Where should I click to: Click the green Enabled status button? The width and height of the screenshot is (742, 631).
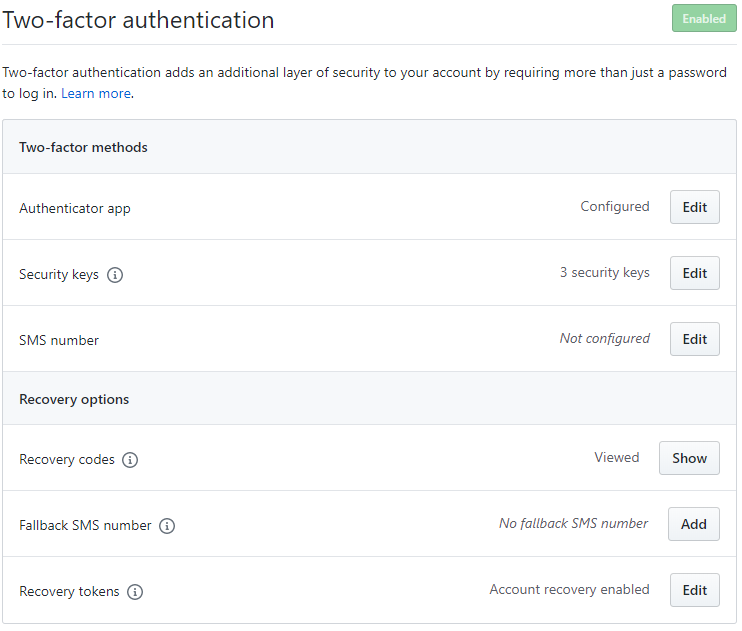point(704,19)
